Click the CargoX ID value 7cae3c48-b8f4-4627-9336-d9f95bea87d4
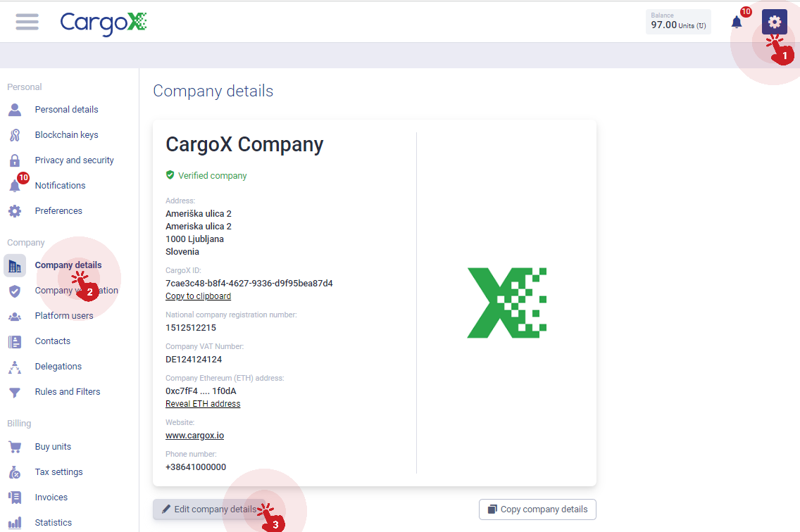 (x=249, y=284)
